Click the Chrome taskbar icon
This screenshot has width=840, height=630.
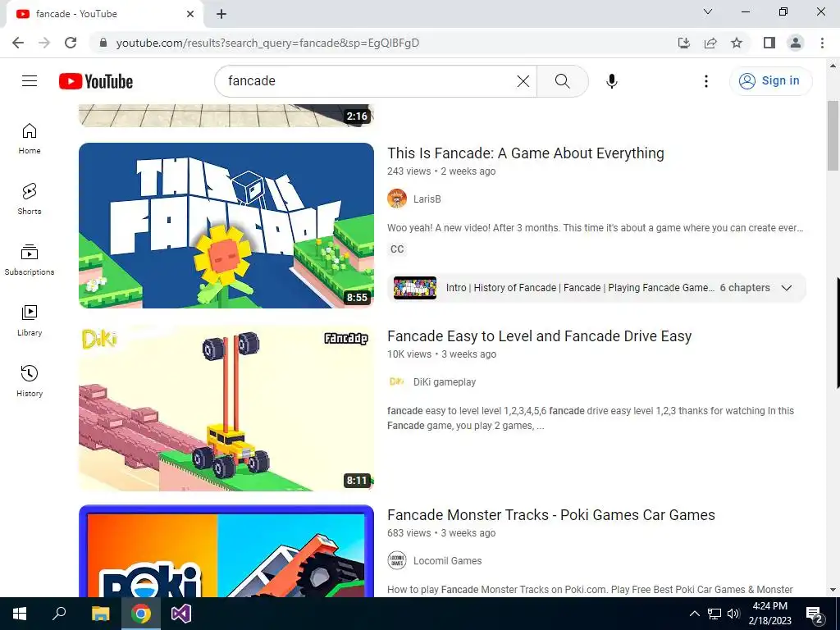point(141,614)
